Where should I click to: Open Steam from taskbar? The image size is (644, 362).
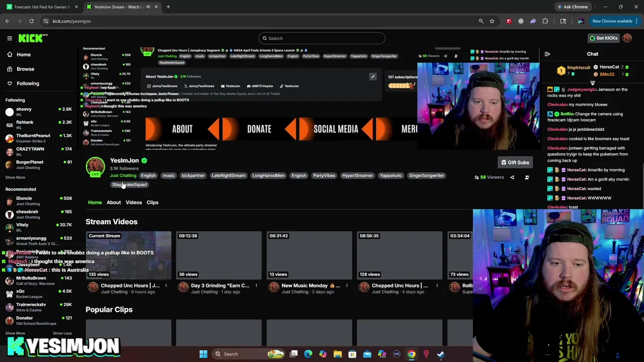point(441,354)
